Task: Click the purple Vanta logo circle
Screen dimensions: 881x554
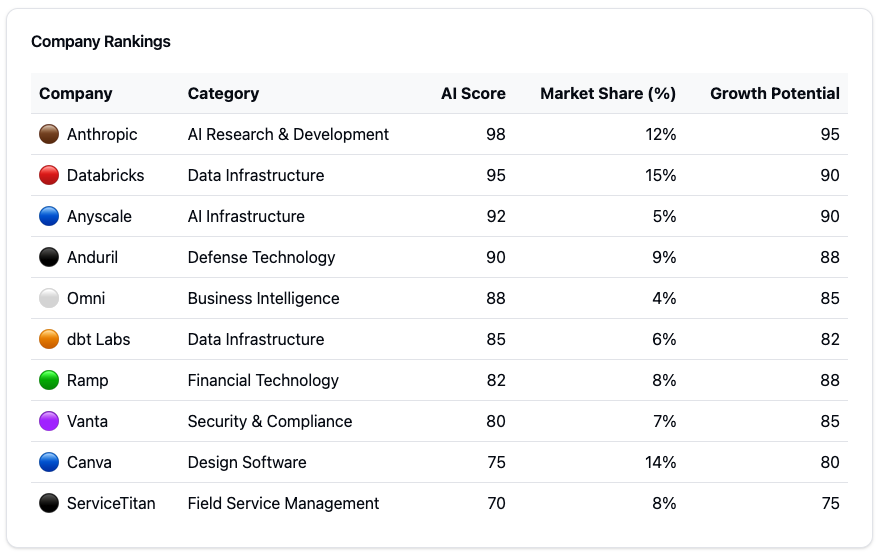Action: tap(49, 421)
